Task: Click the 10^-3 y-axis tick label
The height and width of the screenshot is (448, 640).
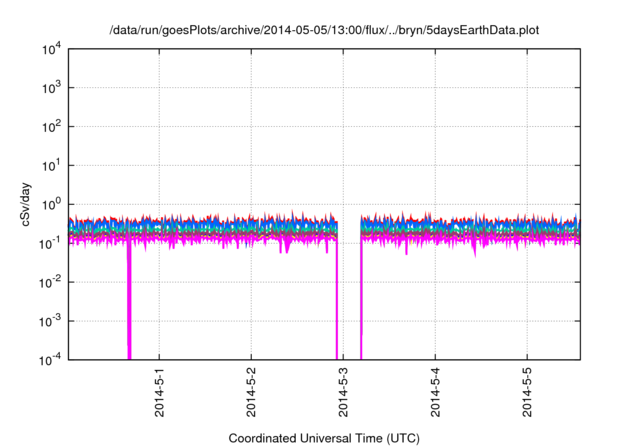Action: 50,321
